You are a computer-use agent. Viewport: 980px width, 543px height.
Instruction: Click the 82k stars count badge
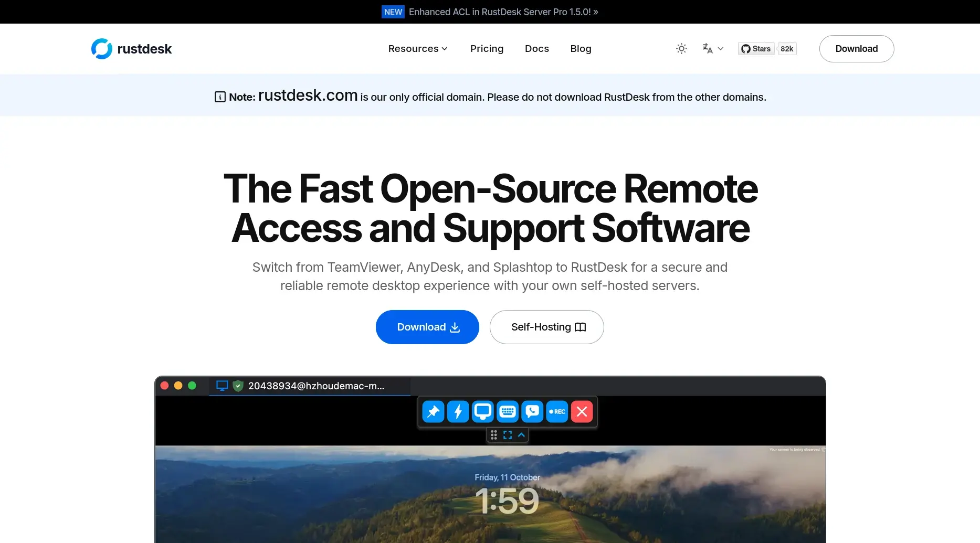tap(787, 49)
